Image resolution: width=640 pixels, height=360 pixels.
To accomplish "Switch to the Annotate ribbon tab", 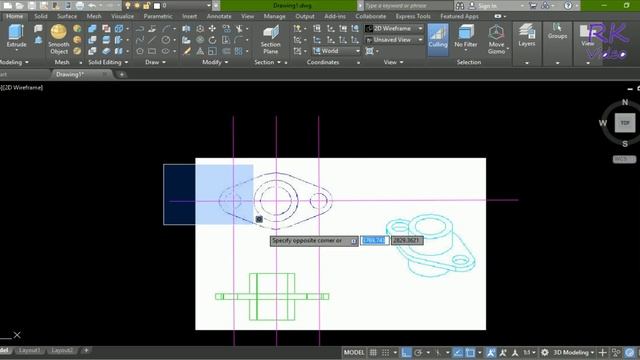I will point(219,16).
